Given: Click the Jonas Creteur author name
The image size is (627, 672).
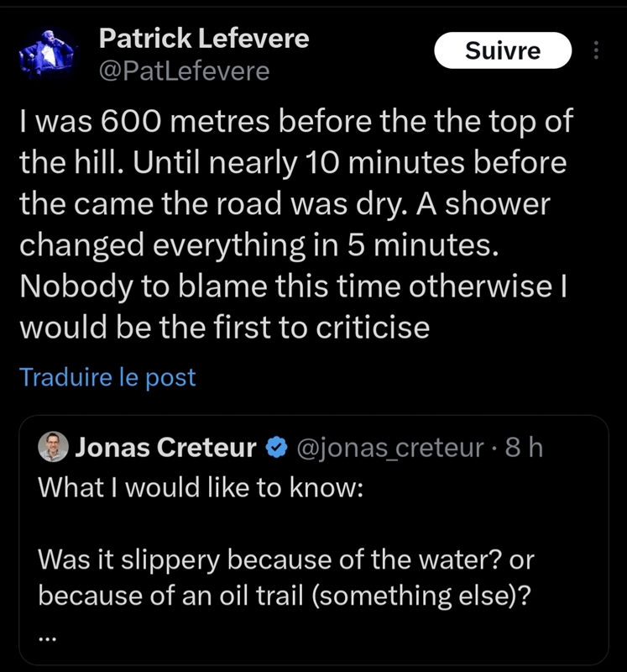Looking at the screenshot, I should [x=165, y=449].
